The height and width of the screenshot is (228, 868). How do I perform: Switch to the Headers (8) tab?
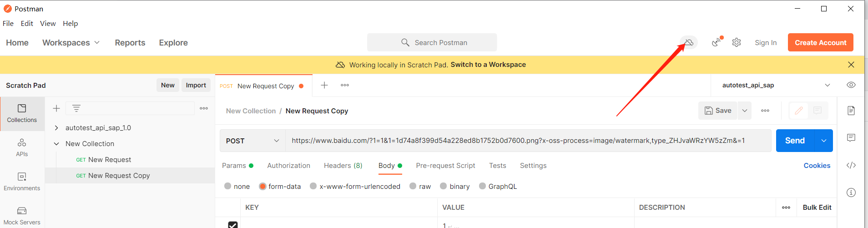343,166
